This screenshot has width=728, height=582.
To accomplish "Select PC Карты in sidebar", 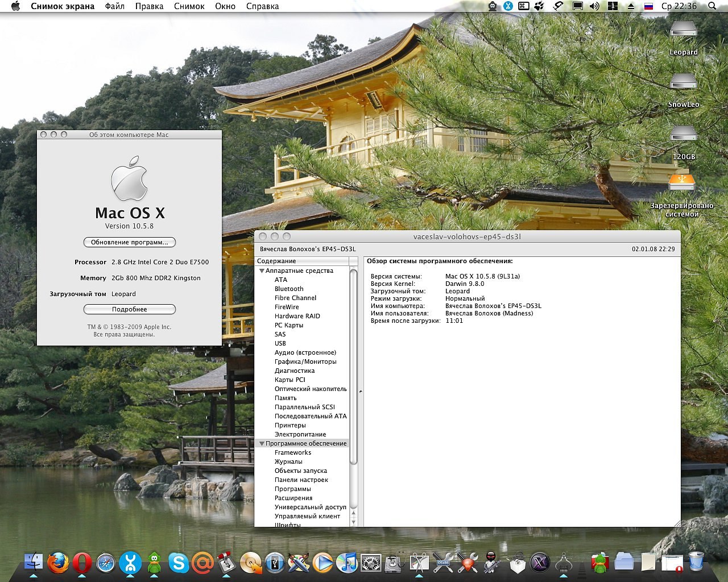I will (289, 325).
